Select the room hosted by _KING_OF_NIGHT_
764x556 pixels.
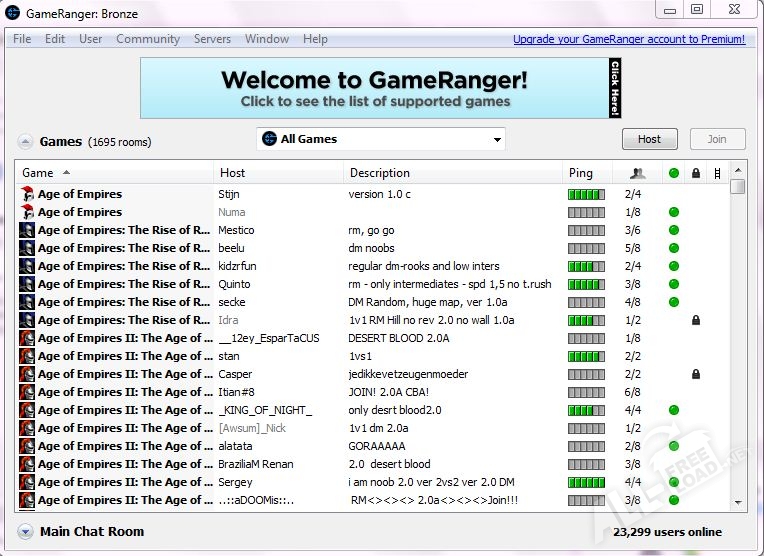pyautogui.click(x=265, y=410)
